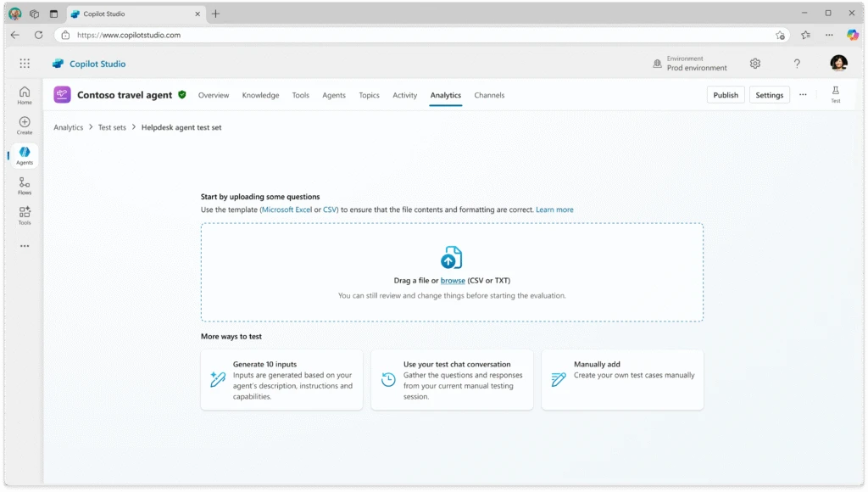The image size is (868, 492).
Task: Switch to the Knowledge tab
Action: (x=260, y=95)
